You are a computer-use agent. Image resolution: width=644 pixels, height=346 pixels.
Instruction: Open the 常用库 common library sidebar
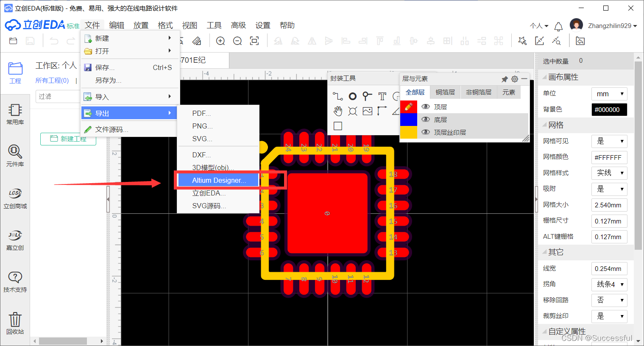15,114
